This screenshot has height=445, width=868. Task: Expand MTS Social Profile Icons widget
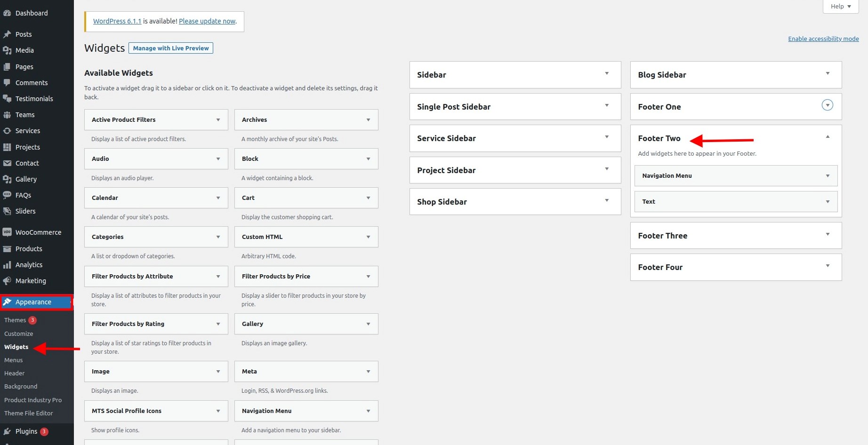pos(218,411)
